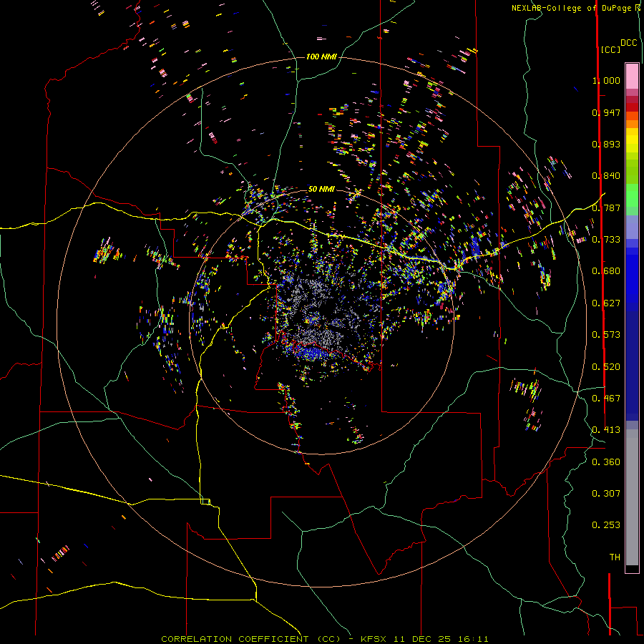Click the 0.573 legend value

pyautogui.click(x=606, y=335)
